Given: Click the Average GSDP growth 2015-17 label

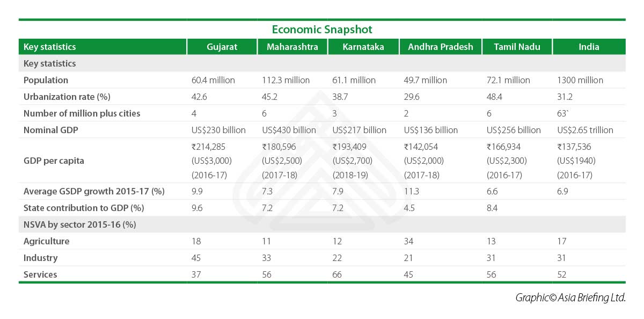Looking at the screenshot, I should pos(94,191).
